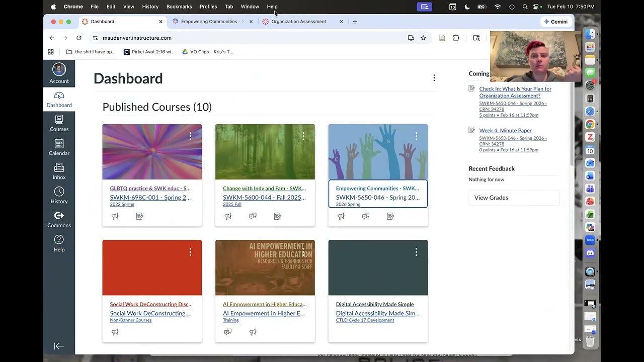Click the Gemini button in Chrome

coord(555,22)
